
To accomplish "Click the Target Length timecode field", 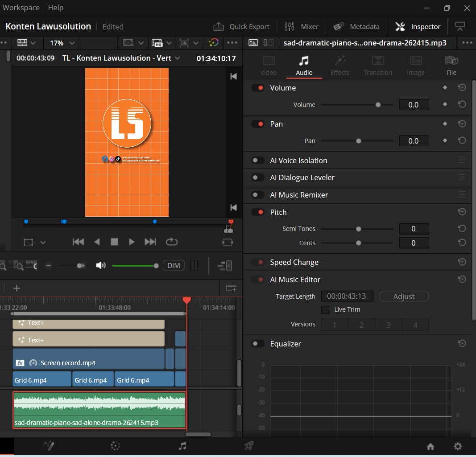I will [x=347, y=296].
